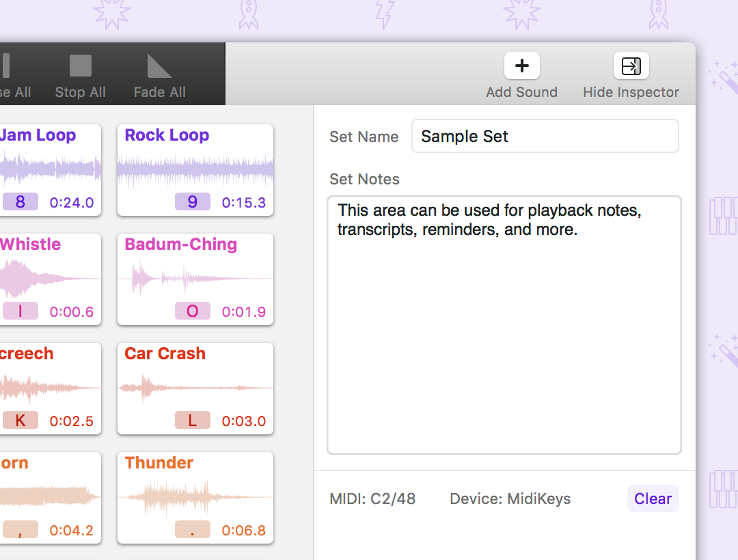Image resolution: width=738 pixels, height=560 pixels.
Task: Click the 0:24.0 duration on Jam Loop
Action: [x=72, y=203]
